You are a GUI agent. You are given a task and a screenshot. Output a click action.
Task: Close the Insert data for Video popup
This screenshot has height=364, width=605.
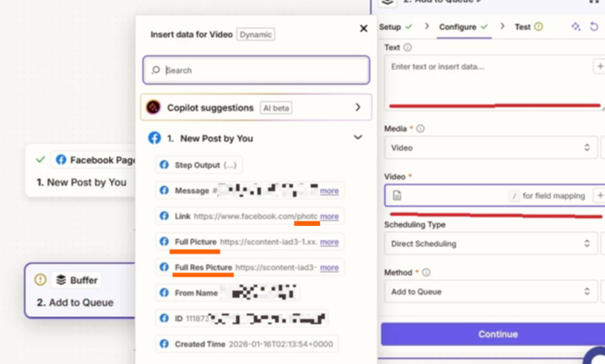click(363, 29)
